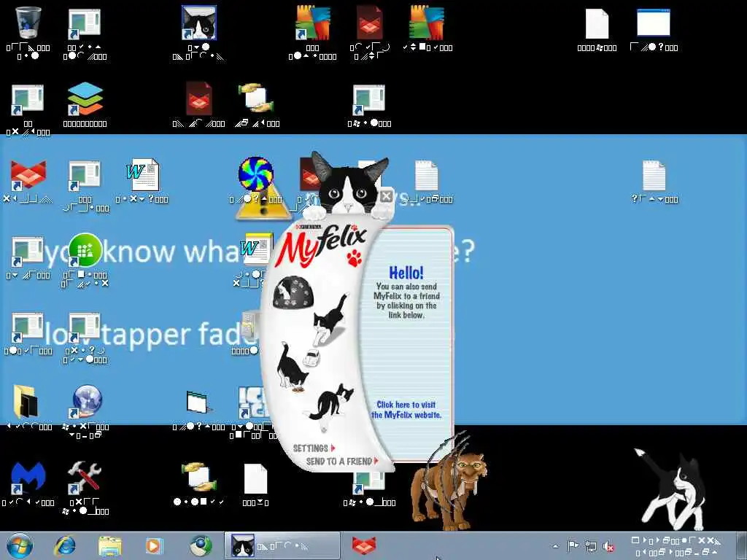Image resolution: width=747 pixels, height=560 pixels.
Task: Click SEND TO A FRIEND in MyFelix
Action: (342, 462)
